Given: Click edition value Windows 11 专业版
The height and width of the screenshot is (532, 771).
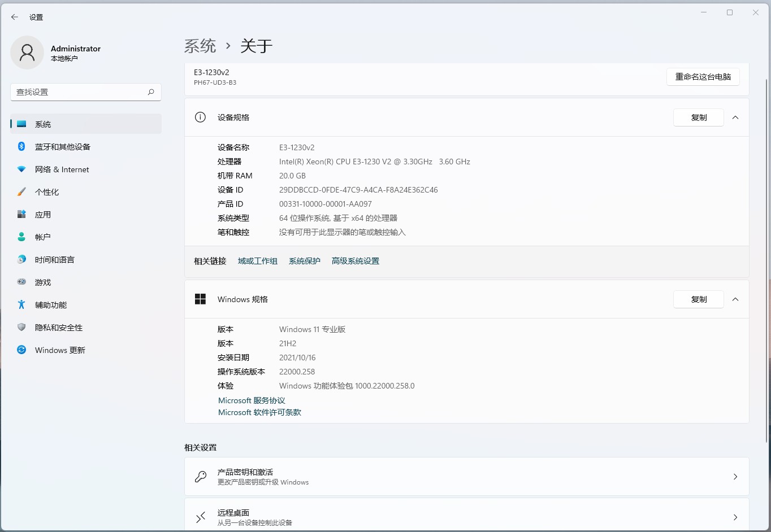Looking at the screenshot, I should point(313,329).
